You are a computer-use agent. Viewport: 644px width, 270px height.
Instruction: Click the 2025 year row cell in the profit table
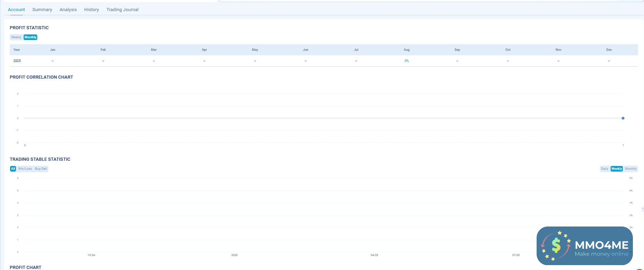tap(17, 61)
